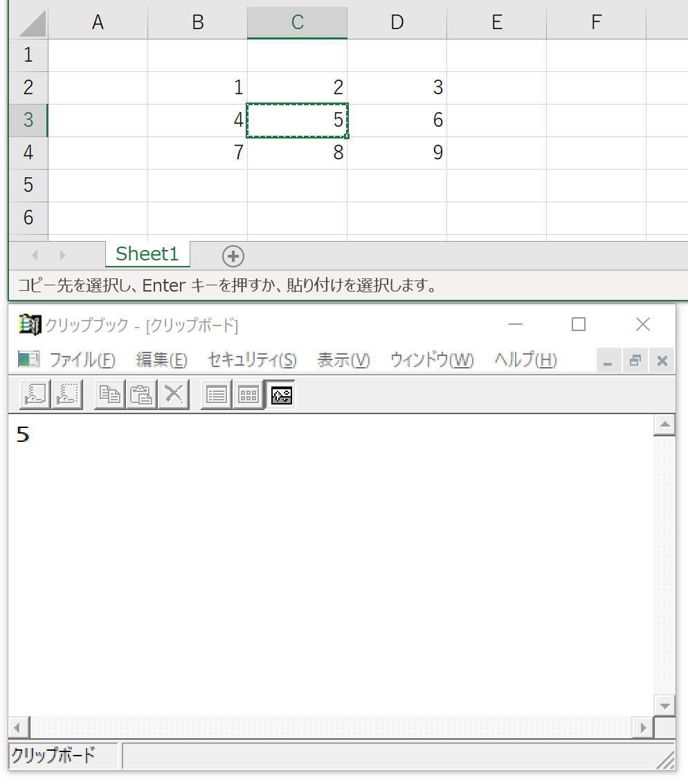
Task: Click vertical scrollbar down arrow in ClipBook
Action: point(664,706)
